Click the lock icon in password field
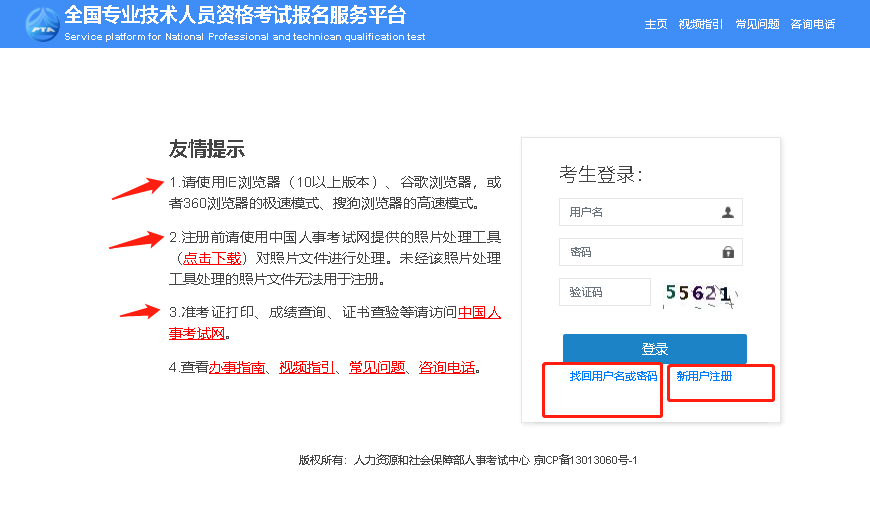 727,252
